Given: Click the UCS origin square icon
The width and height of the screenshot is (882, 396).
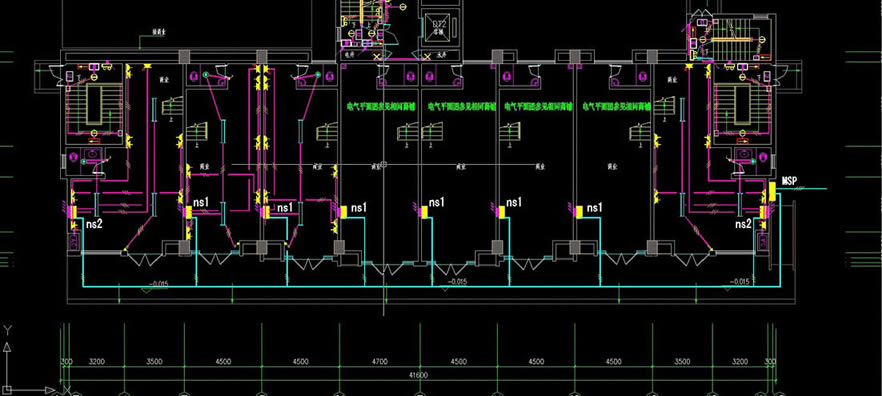Looking at the screenshot, I should tap(7, 389).
